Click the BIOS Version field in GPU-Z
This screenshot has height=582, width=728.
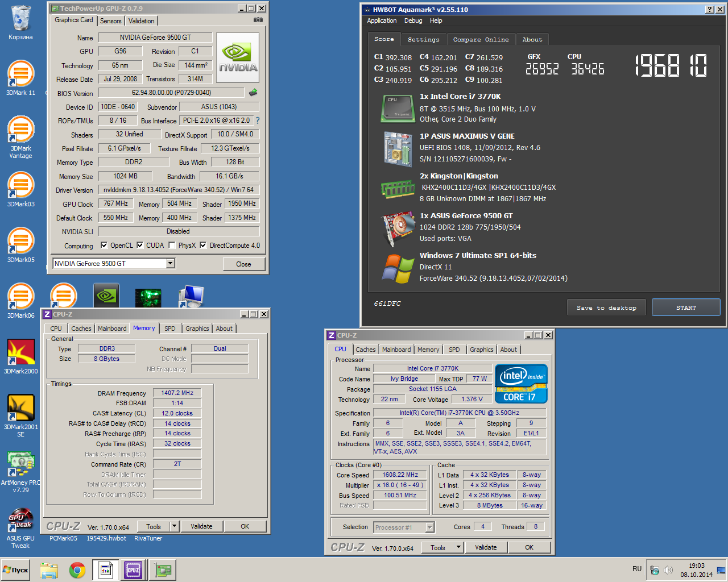[171, 93]
